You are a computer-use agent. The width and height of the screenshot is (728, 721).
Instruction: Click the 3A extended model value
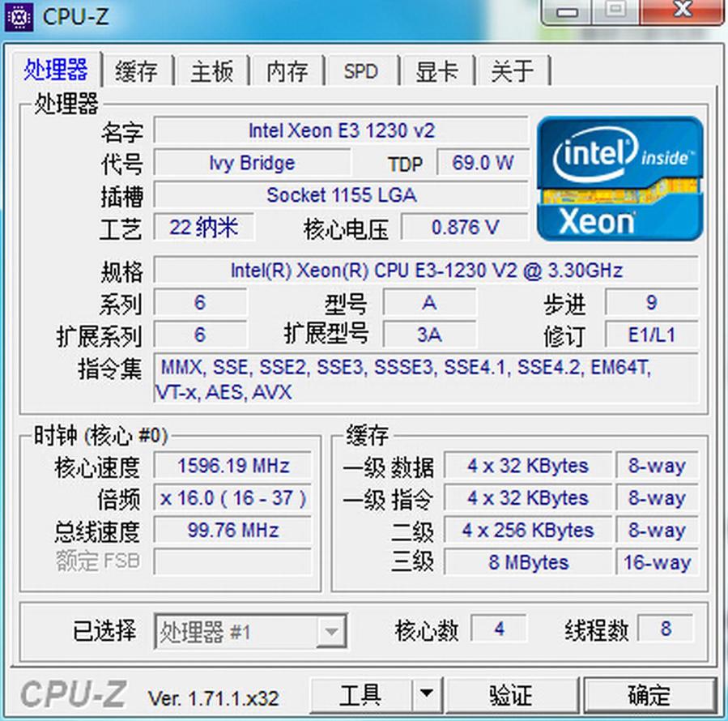[429, 335]
